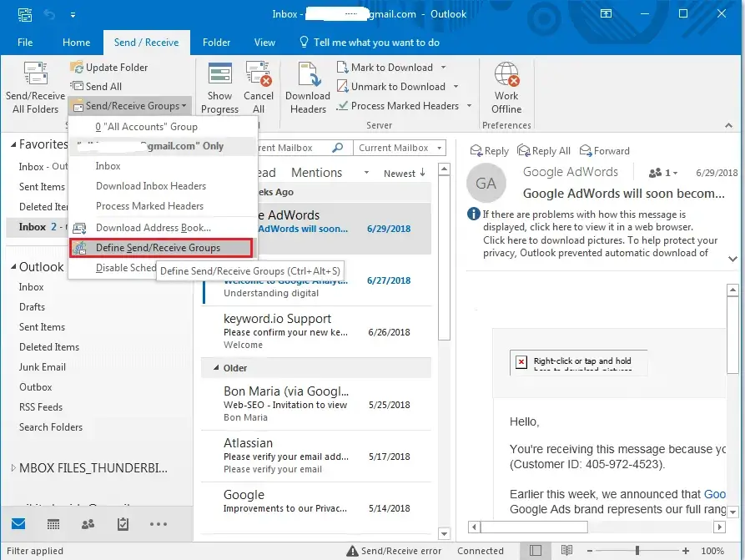
Task: Click search magnifier icon
Action: tap(337, 148)
